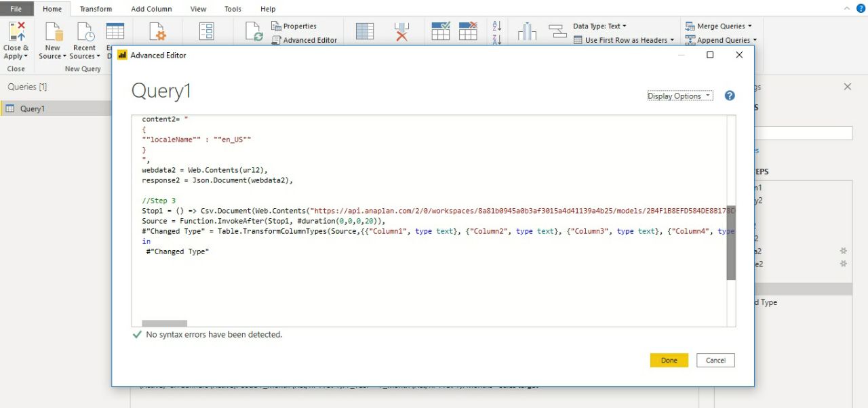Switch to the Home ribbon tab

coord(52,9)
